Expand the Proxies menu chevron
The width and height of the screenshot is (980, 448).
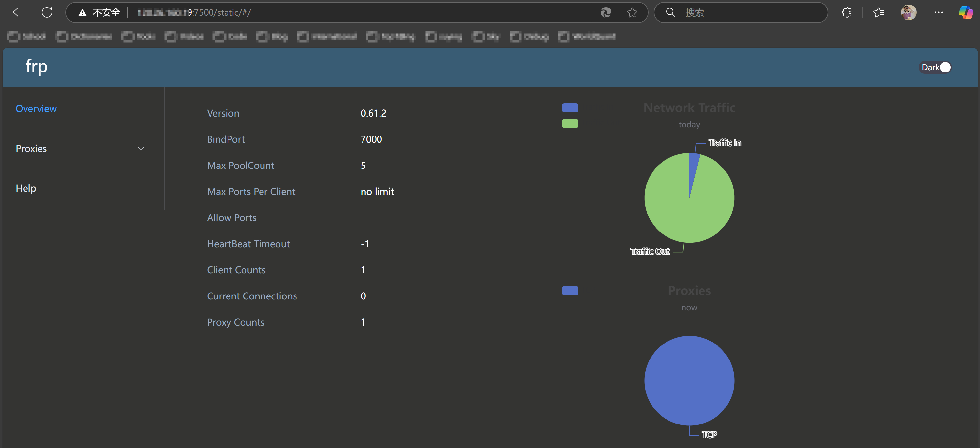coord(141,149)
